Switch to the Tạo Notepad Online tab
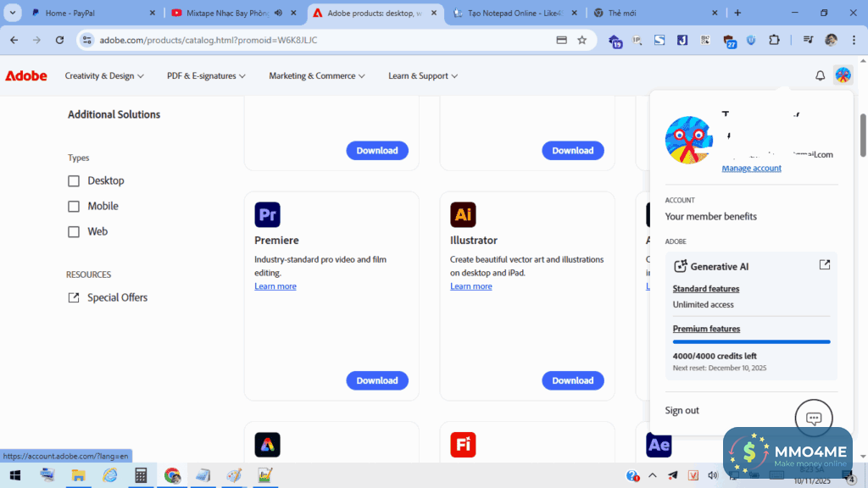Viewport: 868px width, 488px height. pos(515,13)
